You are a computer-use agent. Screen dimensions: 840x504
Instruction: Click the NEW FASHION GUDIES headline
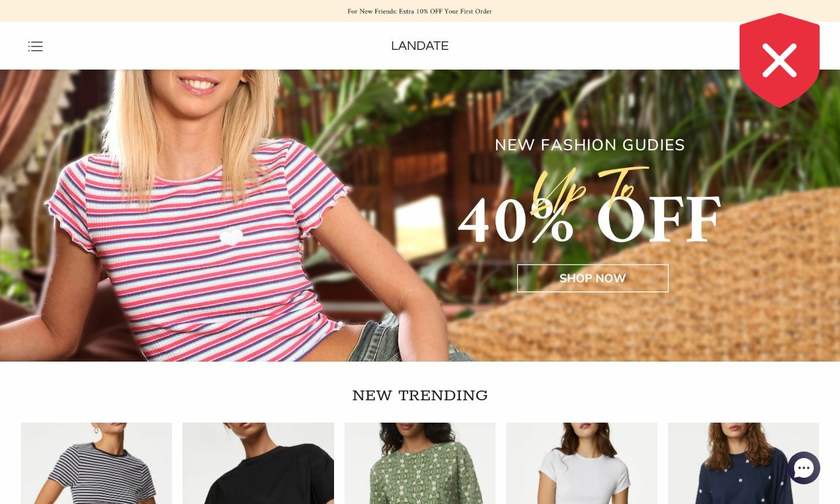(x=590, y=145)
